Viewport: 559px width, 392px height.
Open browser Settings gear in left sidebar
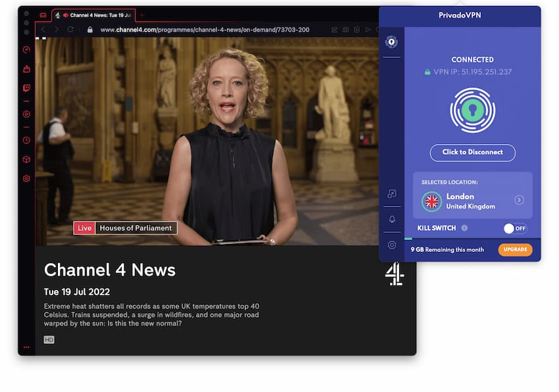pos(27,179)
